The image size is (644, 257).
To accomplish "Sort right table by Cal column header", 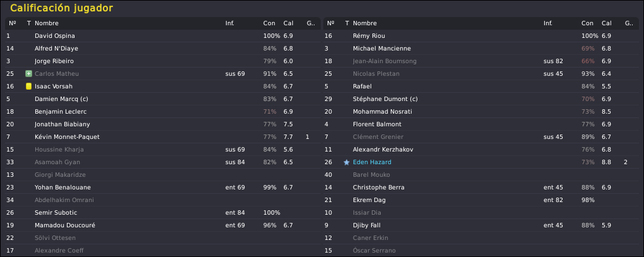I will click(606, 23).
